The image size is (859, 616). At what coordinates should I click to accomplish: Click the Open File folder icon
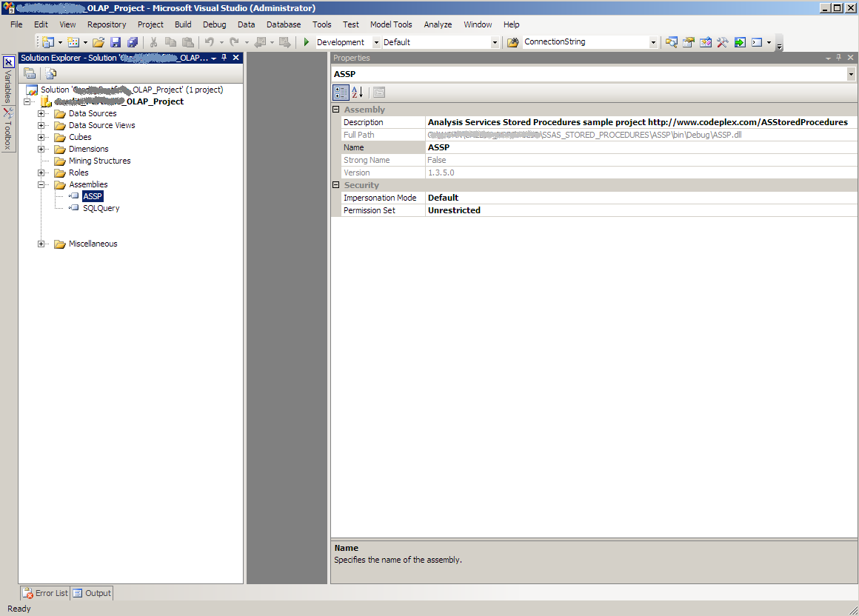point(98,42)
